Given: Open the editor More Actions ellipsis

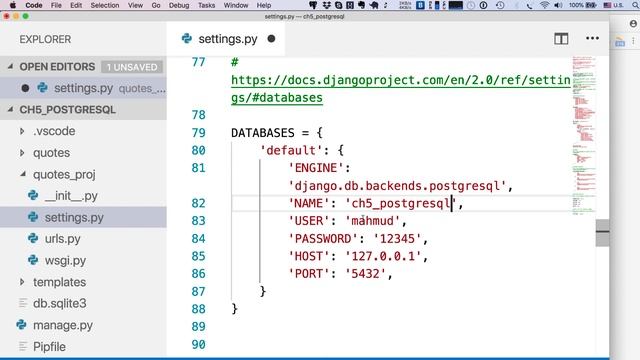Looking at the screenshot, I should click(x=592, y=38).
